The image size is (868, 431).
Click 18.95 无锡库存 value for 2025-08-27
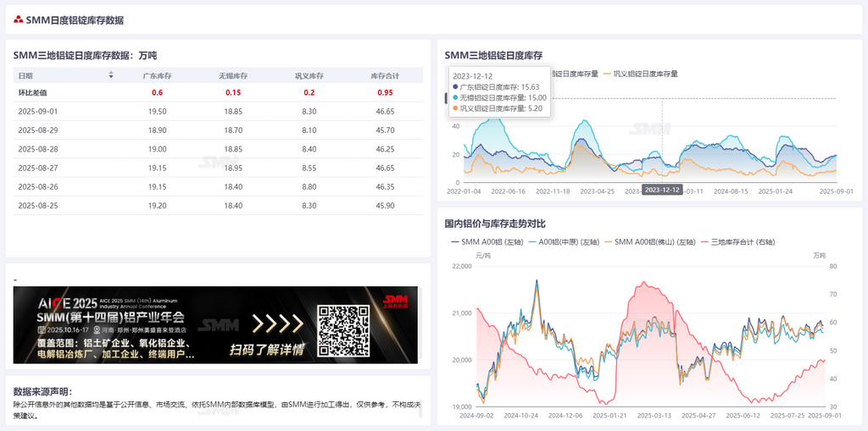tap(232, 168)
